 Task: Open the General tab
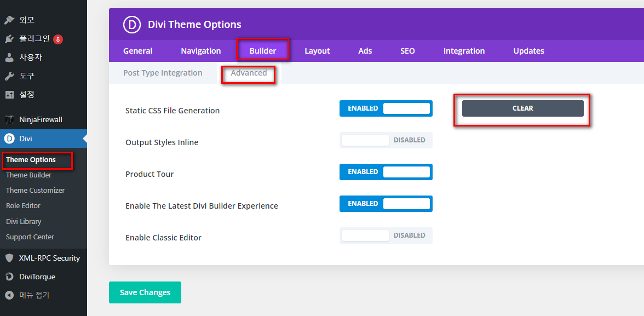137,51
